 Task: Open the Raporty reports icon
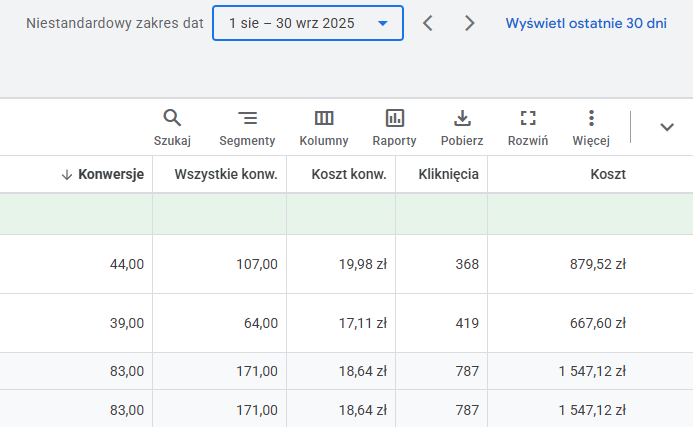pos(394,127)
